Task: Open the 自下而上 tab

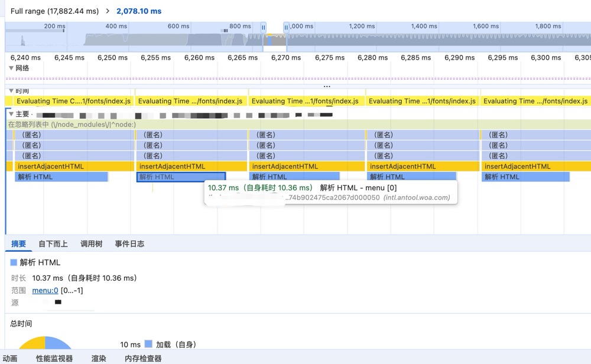Action: (53, 243)
